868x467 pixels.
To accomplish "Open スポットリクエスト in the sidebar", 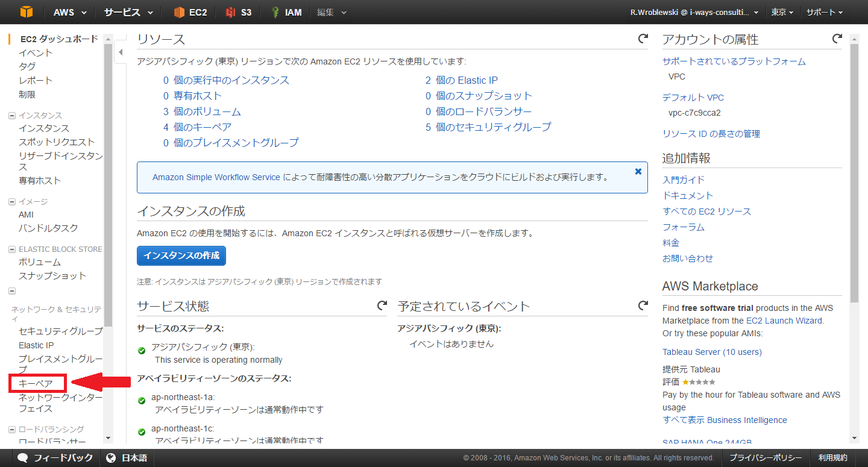I will click(x=57, y=142).
